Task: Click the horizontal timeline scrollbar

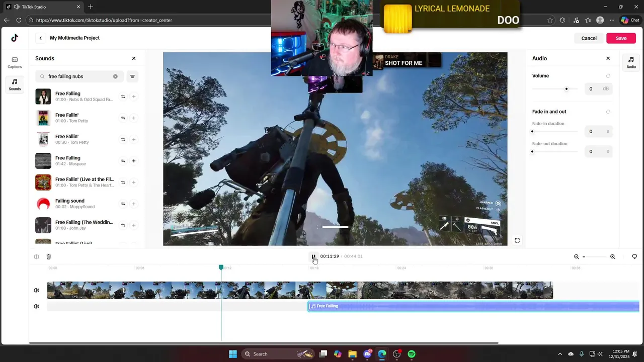Action: (x=264, y=343)
